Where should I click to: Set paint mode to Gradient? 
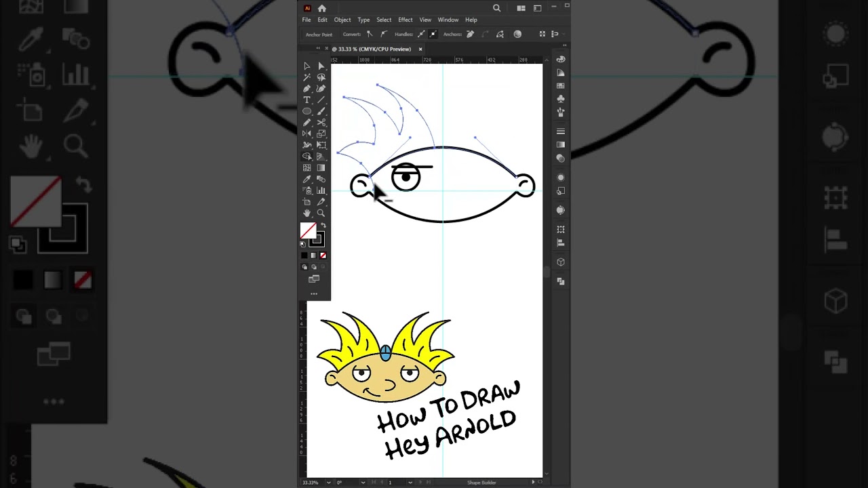(313, 256)
